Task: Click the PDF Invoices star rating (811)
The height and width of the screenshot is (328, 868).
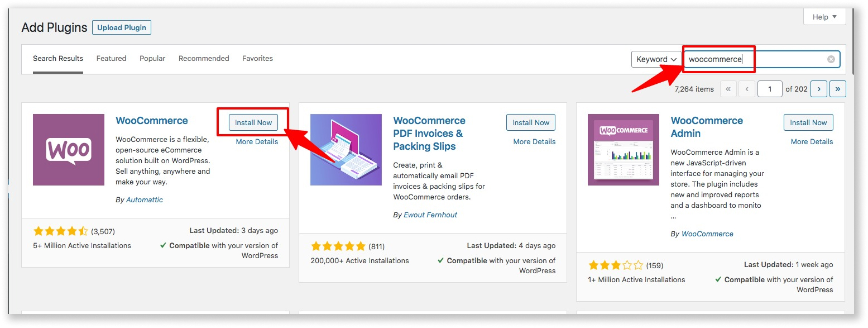Action: click(x=338, y=246)
